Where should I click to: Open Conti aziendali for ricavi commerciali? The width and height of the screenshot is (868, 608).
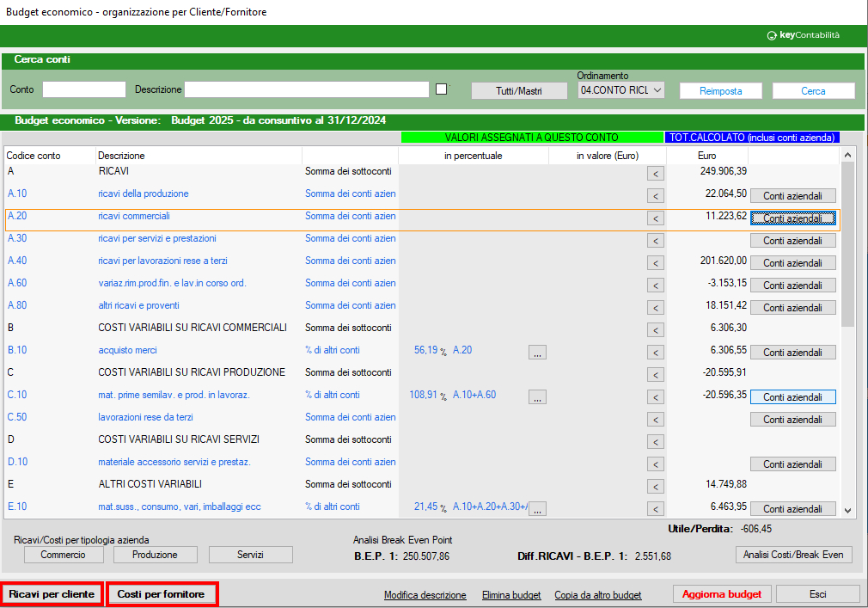point(792,218)
